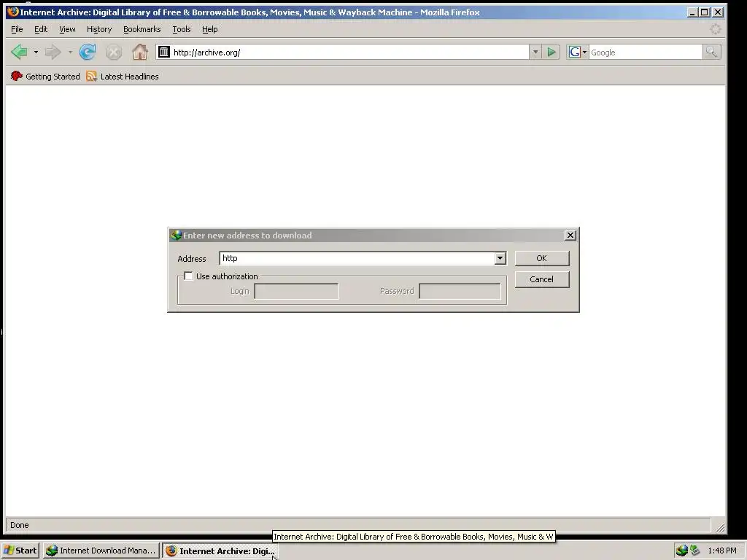
Task: Open the View menu
Action: pyautogui.click(x=67, y=29)
